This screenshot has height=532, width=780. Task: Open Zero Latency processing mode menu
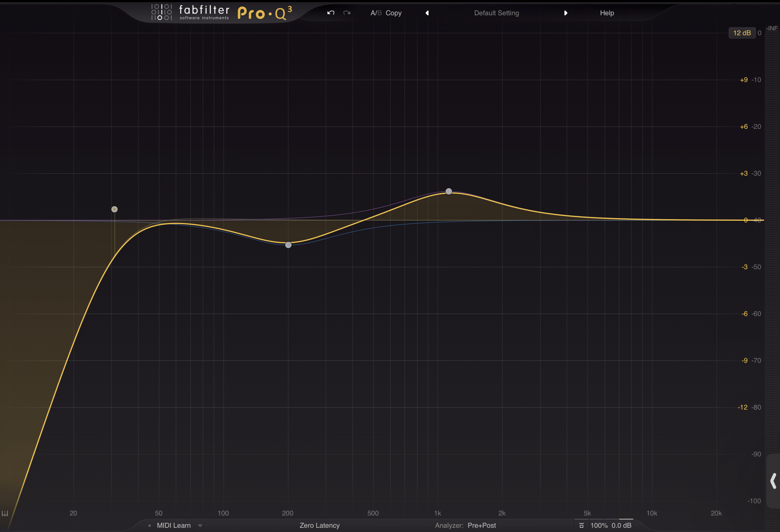click(x=319, y=526)
